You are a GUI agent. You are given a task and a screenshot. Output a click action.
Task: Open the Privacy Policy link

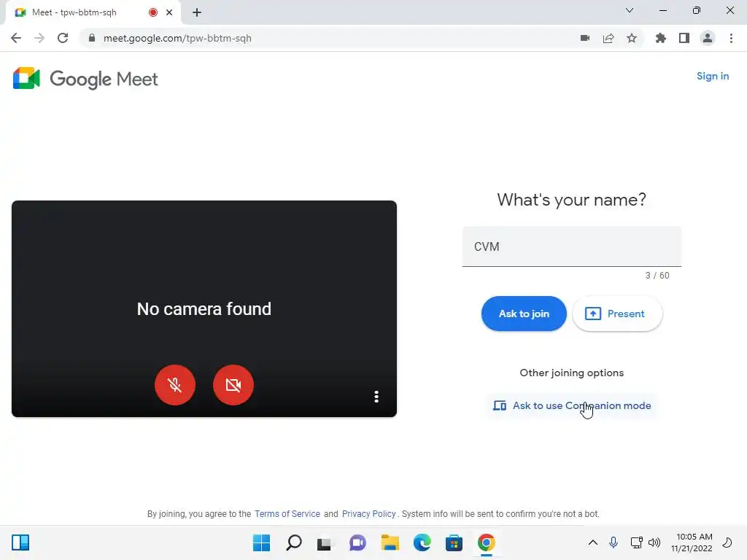click(x=368, y=514)
